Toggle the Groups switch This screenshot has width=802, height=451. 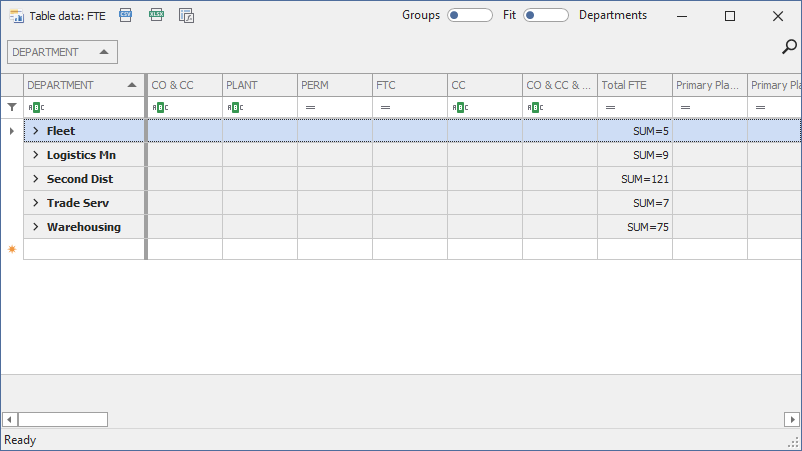coord(469,16)
